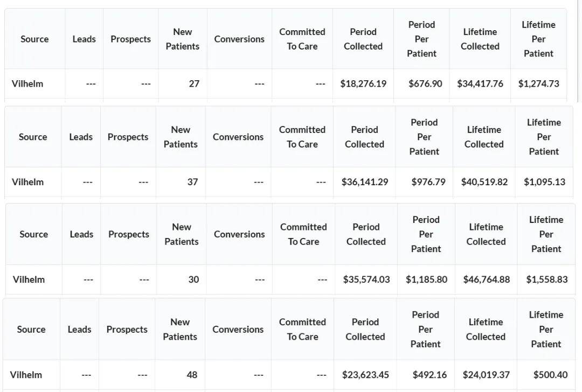Click the $1,095.13 Lifetime Per Patient value
The image size is (582, 392).
pos(544,182)
